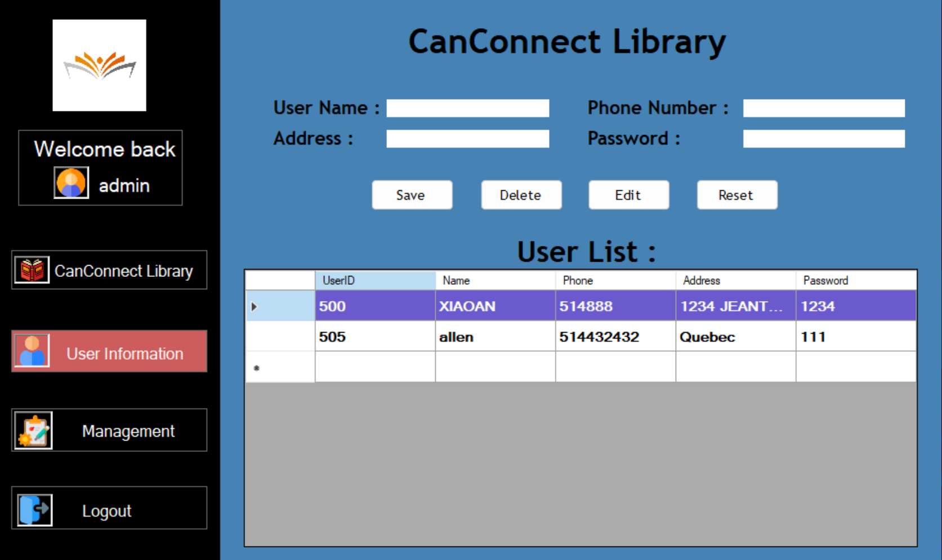Click inside the Password input field
Viewport: 942px width, 560px height.
coord(823,138)
